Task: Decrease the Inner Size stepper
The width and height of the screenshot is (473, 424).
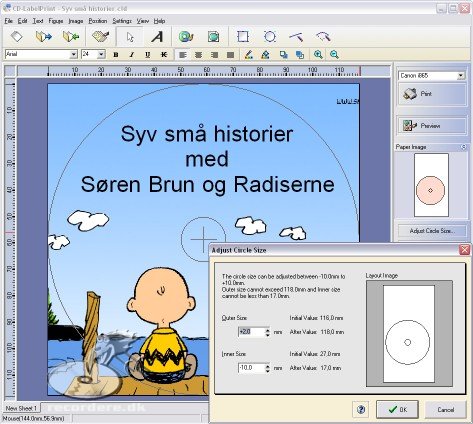Action: (x=267, y=371)
